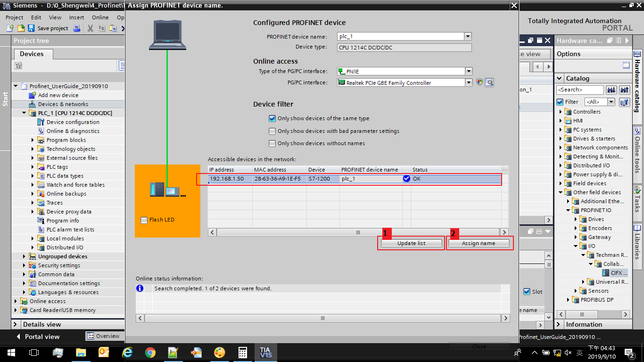Click the Cut scissors icon

[91, 28]
